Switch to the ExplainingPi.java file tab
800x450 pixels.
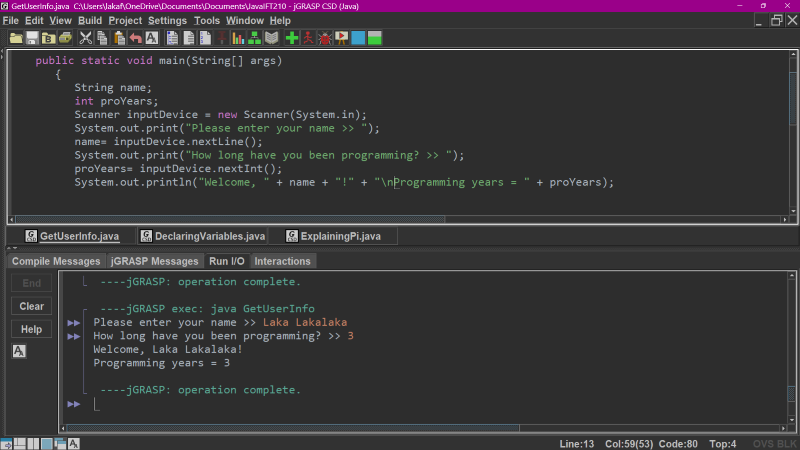(334, 236)
